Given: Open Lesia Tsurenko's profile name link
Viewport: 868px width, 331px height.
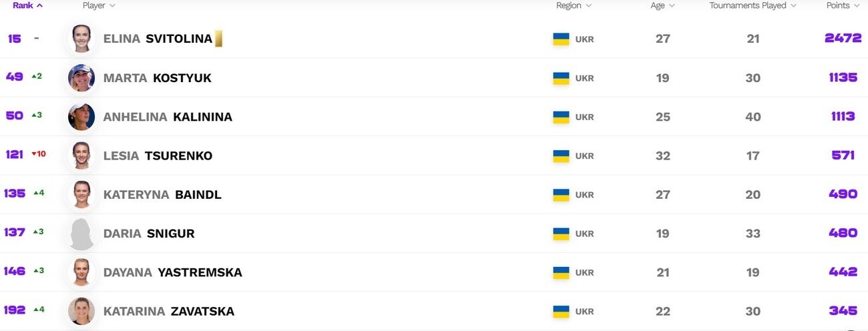Looking at the screenshot, I should click(158, 156).
